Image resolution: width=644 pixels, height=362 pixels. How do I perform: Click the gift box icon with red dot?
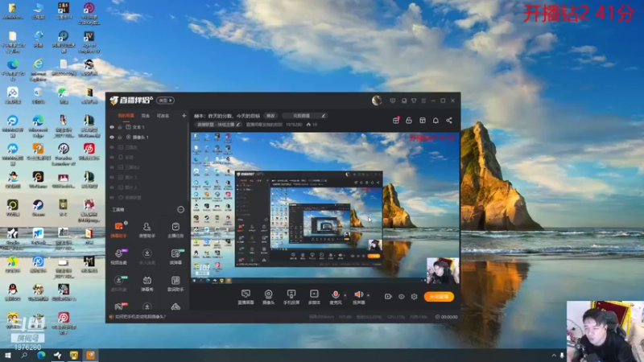coord(396,120)
